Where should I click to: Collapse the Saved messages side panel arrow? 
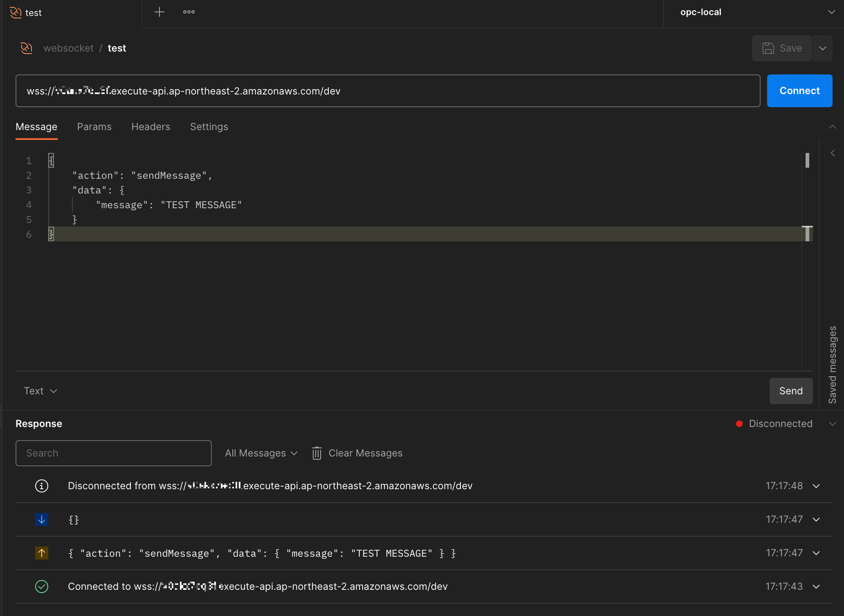pyautogui.click(x=833, y=153)
